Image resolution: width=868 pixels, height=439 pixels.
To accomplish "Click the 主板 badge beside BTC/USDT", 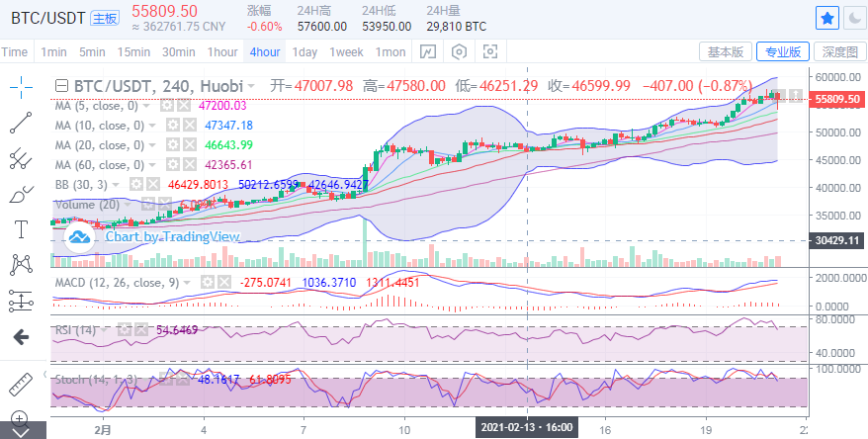I will 105,18.
